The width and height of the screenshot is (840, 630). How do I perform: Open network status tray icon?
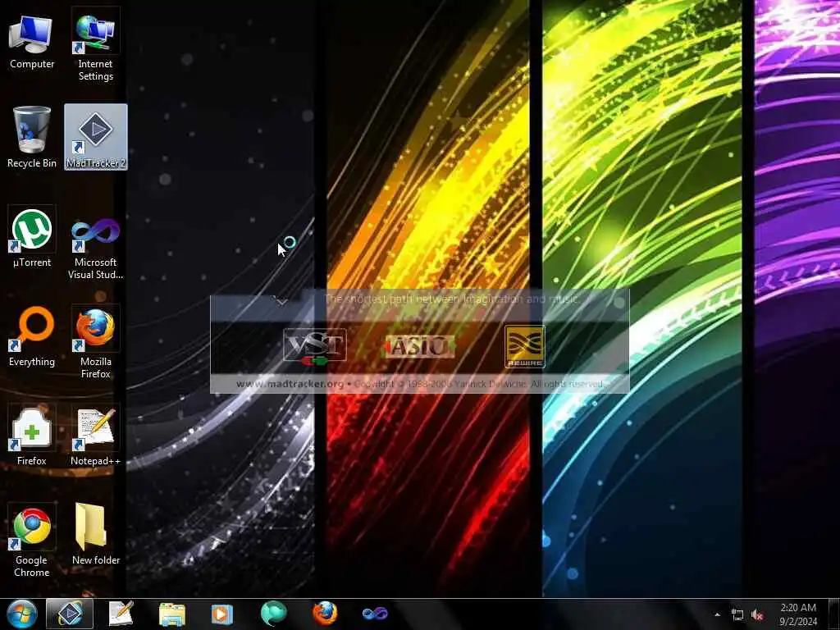[737, 614]
